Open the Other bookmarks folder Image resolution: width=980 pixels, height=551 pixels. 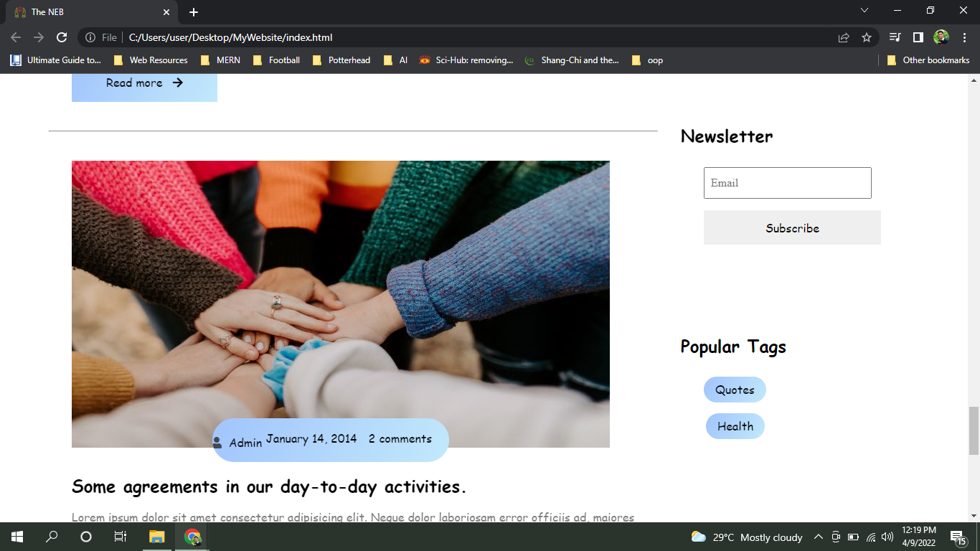pyautogui.click(x=929, y=60)
